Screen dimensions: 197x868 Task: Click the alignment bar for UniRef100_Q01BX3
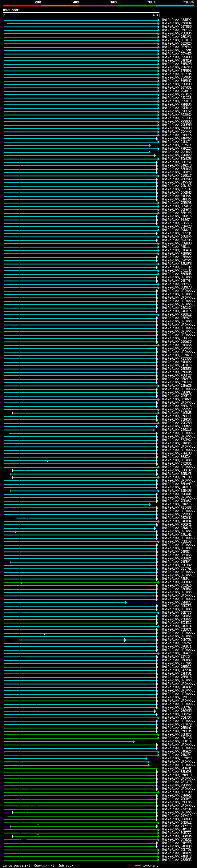click(77, 152)
